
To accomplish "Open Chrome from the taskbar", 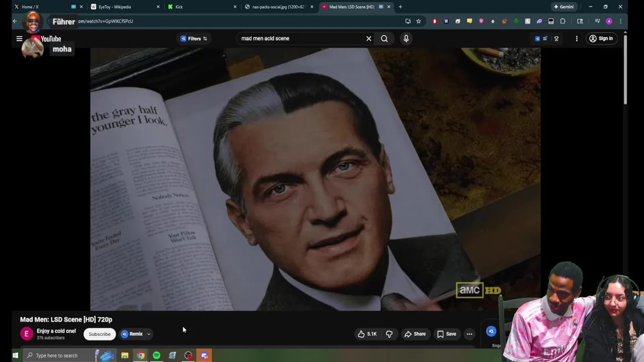I will [141, 355].
